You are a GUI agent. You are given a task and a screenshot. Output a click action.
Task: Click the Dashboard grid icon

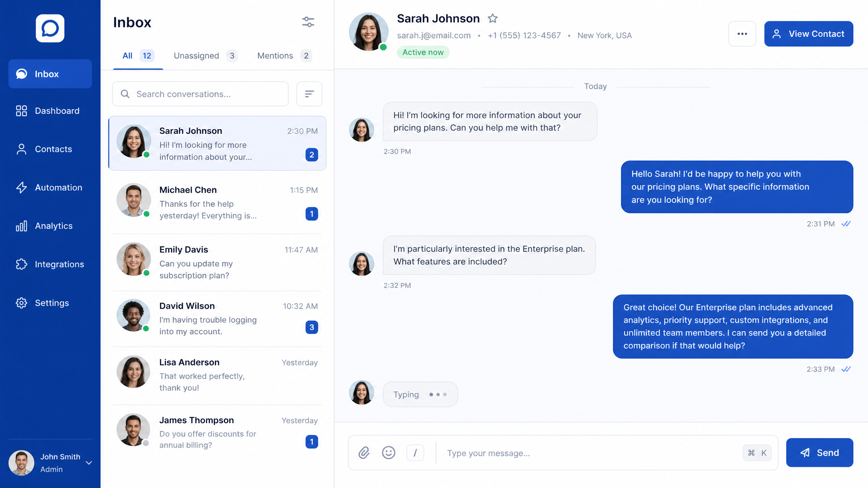click(21, 111)
